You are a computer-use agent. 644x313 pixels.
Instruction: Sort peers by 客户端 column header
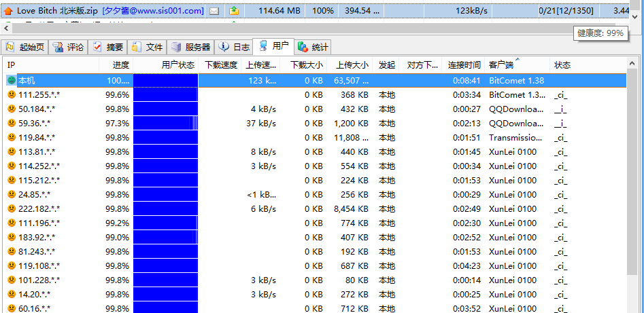(x=501, y=65)
